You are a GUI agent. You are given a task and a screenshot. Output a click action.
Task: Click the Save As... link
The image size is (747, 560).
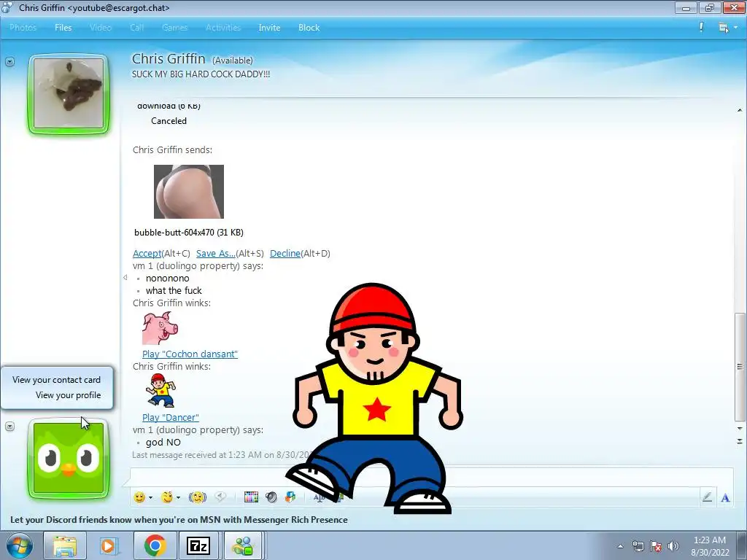coord(216,253)
